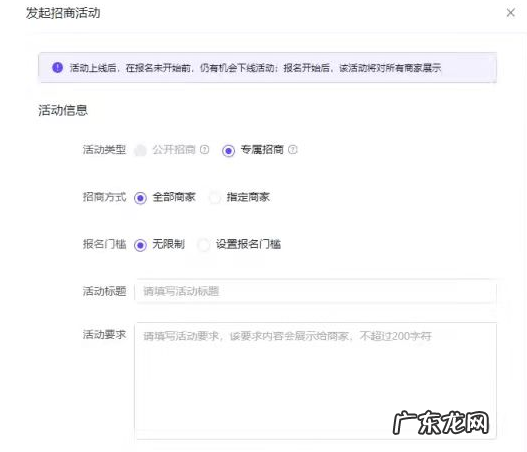Open help icon beside 公开招商

pos(204,150)
